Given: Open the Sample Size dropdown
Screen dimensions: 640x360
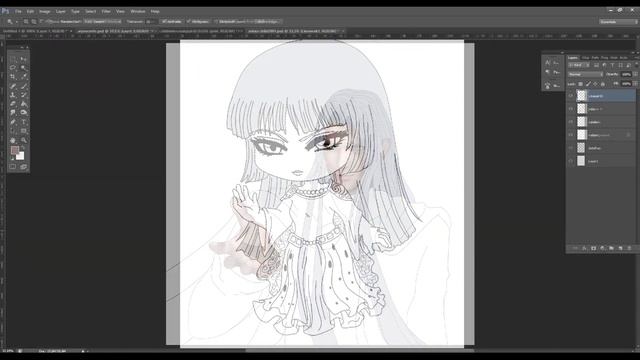Looking at the screenshot, I should (102, 21).
